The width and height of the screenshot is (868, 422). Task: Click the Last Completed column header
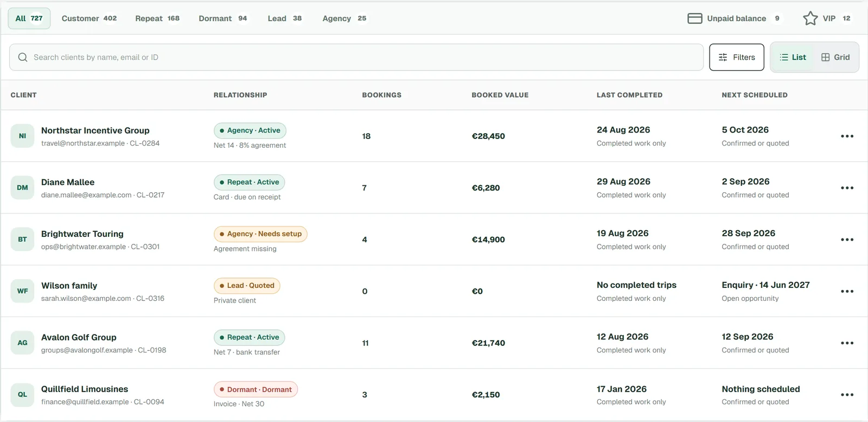click(x=629, y=95)
